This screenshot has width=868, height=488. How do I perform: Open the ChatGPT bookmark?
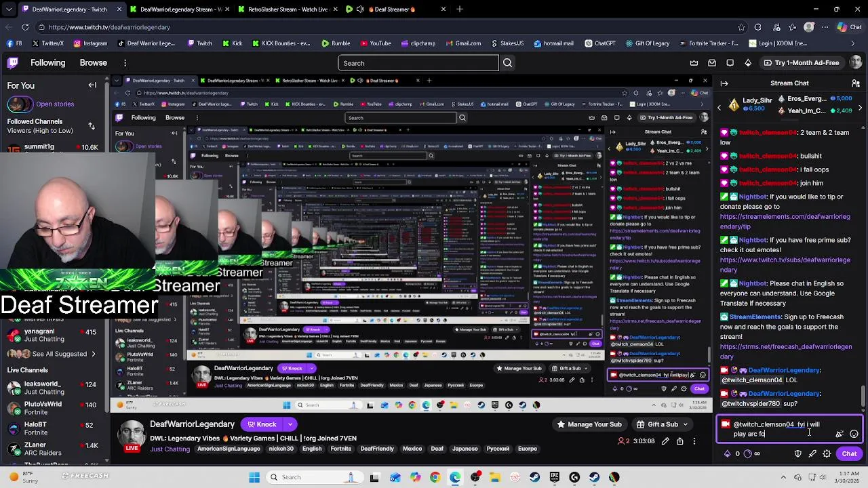[599, 43]
